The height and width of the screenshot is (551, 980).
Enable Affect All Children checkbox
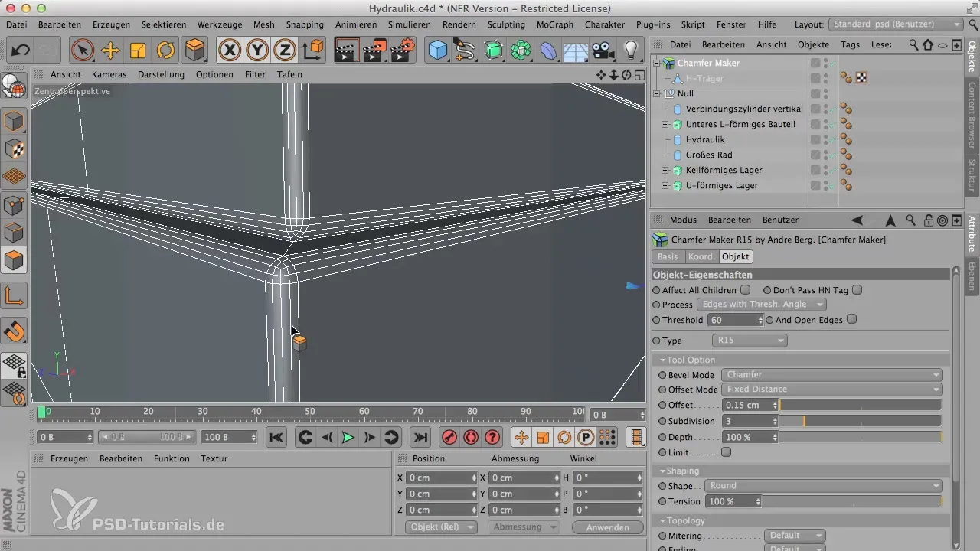point(745,290)
